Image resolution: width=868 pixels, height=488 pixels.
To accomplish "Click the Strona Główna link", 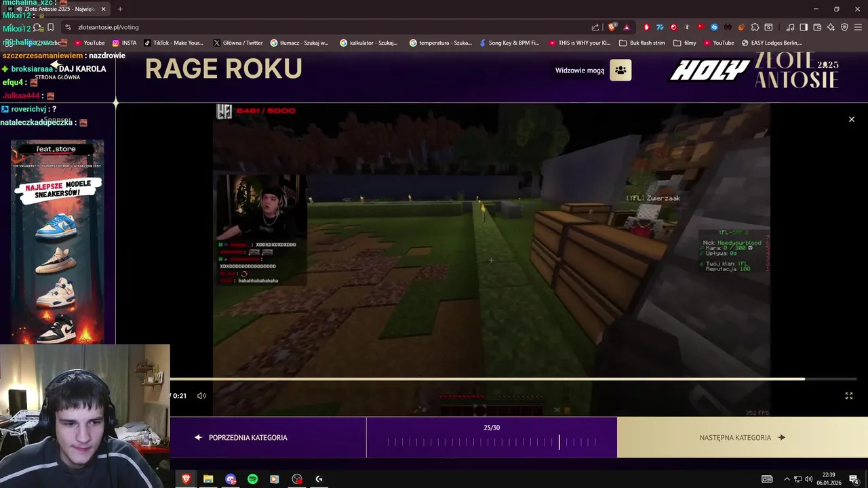I will point(58,77).
